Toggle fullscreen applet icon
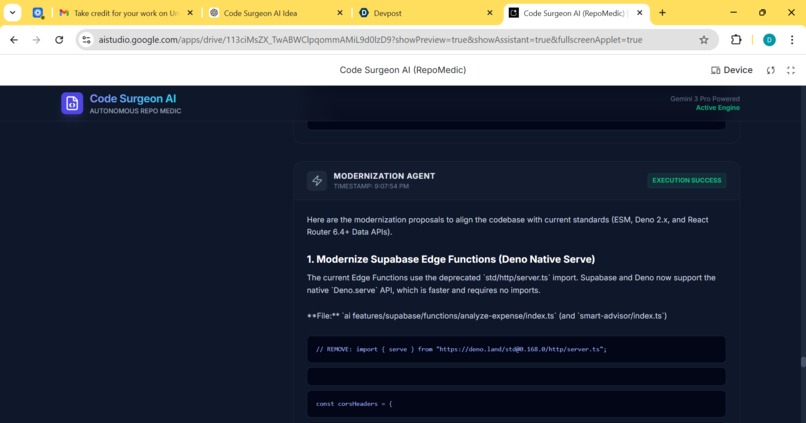 (791, 70)
